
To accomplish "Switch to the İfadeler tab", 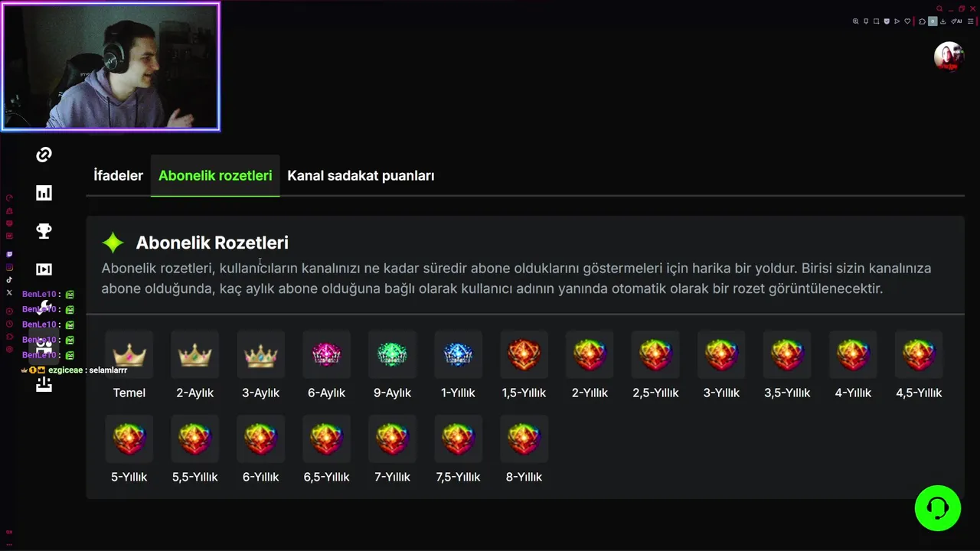I will click(118, 175).
